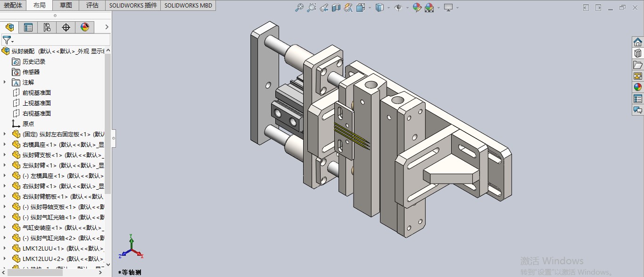Select the (-) 纵封导轴支板<1> component
Viewport: 644px width, 277px height.
coord(58,207)
